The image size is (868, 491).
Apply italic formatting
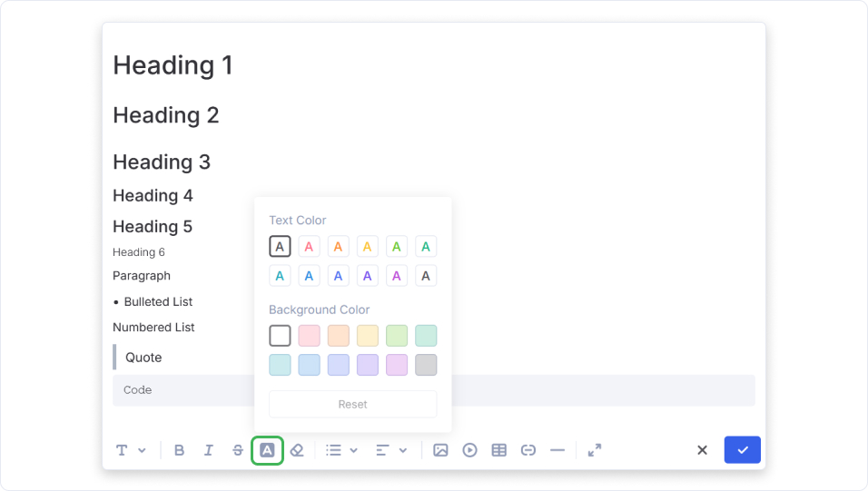tap(209, 450)
